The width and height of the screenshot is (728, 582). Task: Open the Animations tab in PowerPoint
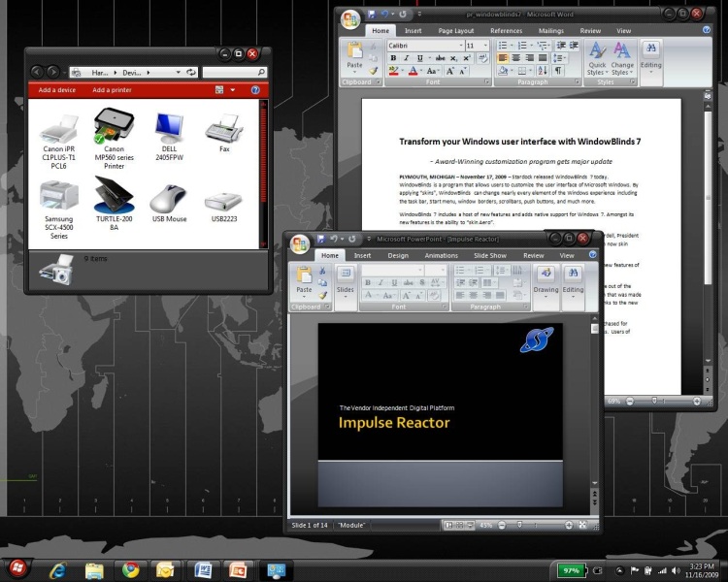(x=441, y=255)
